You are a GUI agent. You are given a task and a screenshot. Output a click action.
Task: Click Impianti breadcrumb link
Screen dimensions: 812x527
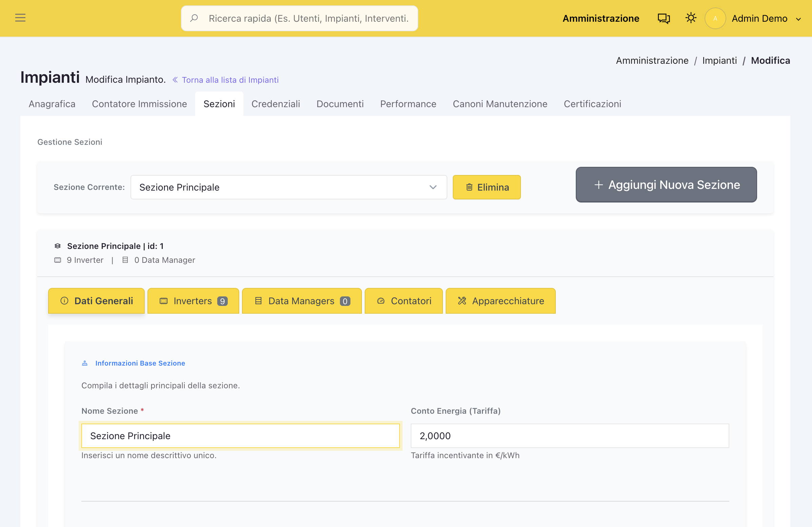click(x=719, y=60)
